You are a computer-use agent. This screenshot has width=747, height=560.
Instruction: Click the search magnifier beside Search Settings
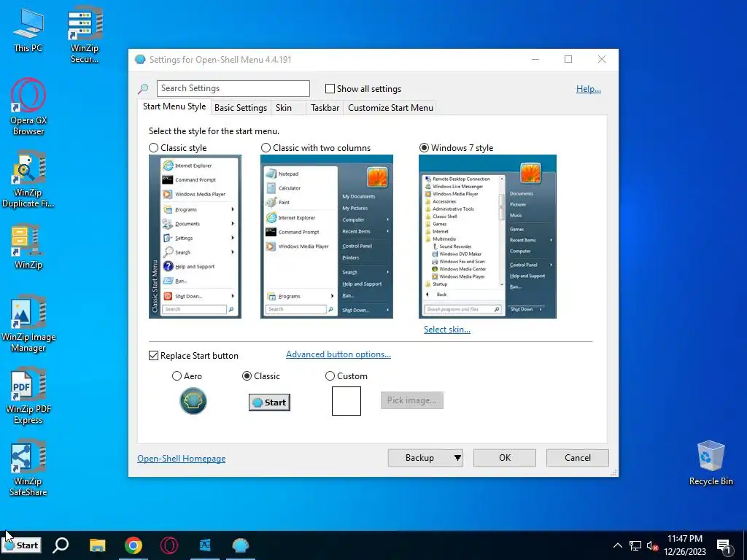(143, 88)
